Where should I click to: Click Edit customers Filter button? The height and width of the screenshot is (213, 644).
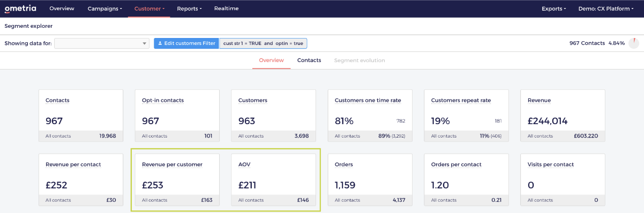tap(186, 43)
